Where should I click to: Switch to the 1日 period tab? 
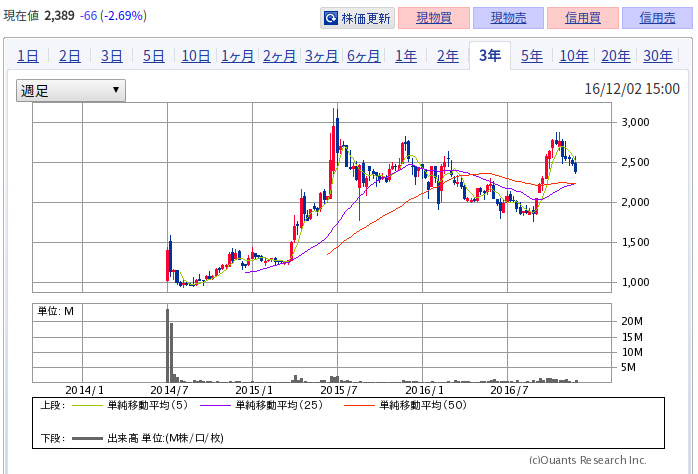pos(28,56)
